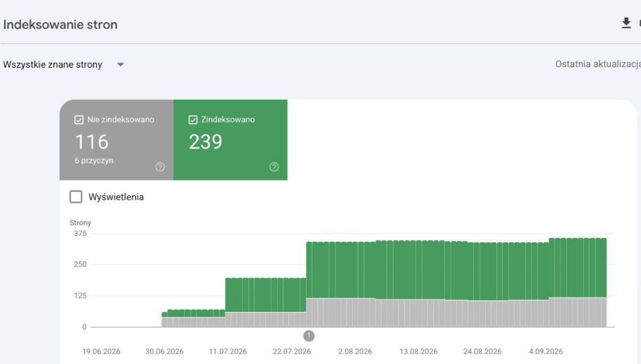Screen dimensions: 641x364
Task: Select the green Zindeksowano card
Action: (231, 140)
